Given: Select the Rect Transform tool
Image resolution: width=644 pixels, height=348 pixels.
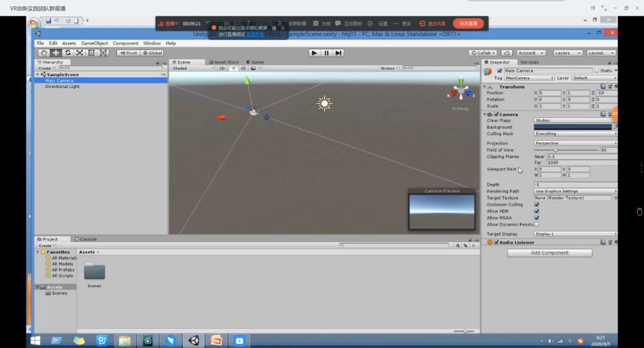Looking at the screenshot, I should [92, 53].
